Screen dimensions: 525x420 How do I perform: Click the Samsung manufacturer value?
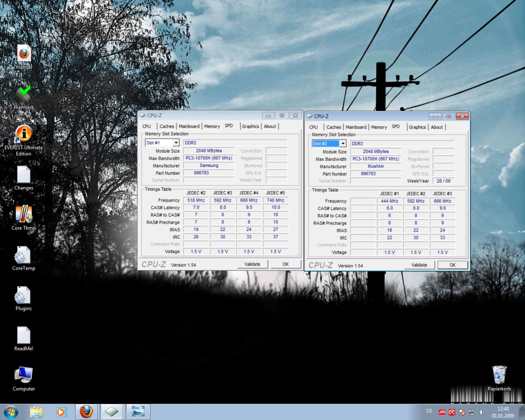209,165
